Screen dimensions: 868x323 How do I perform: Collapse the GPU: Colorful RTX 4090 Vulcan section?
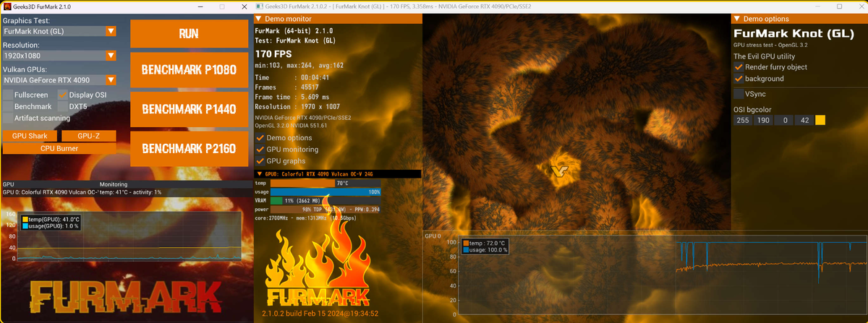[260, 174]
